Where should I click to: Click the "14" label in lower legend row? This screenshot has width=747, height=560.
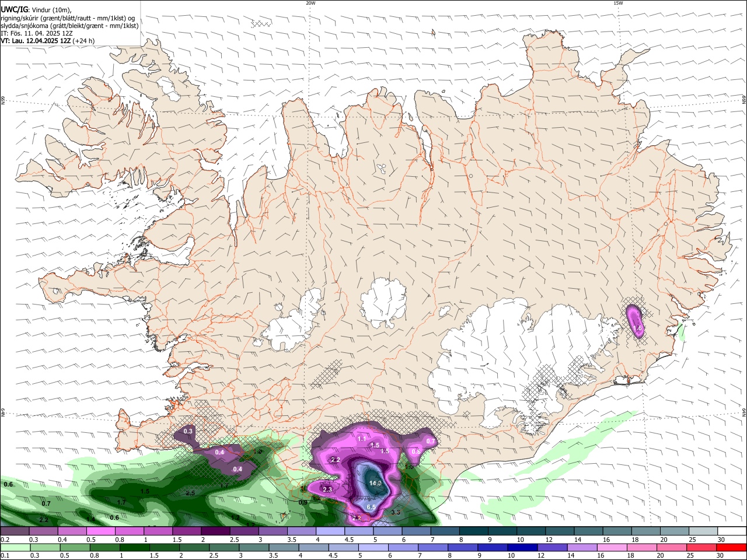(571, 556)
